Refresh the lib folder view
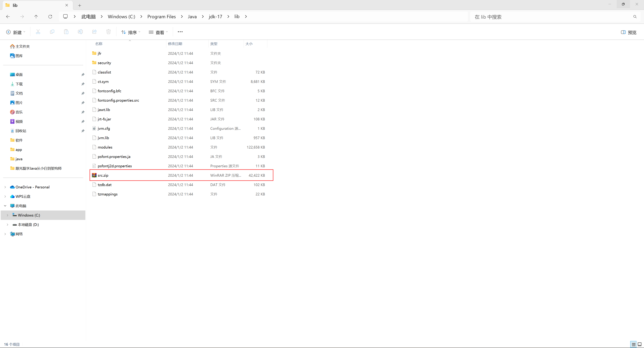The height and width of the screenshot is (348, 644). coord(50,16)
